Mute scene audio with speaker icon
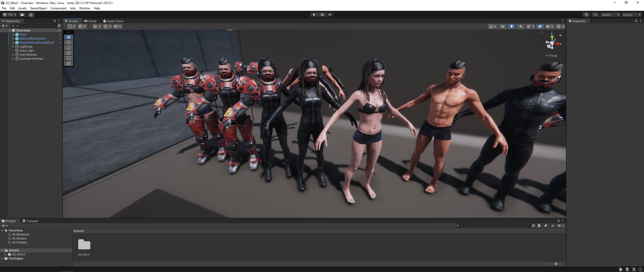This screenshot has width=644, height=272. point(520,26)
